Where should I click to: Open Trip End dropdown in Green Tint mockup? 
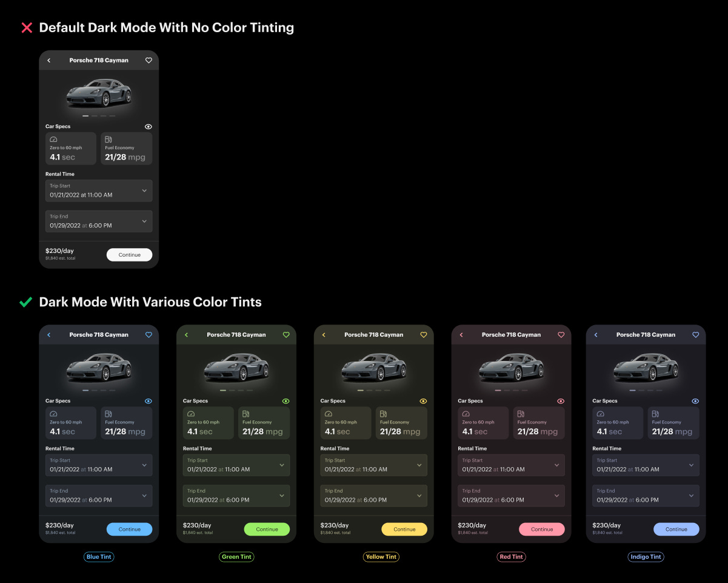tap(236, 496)
